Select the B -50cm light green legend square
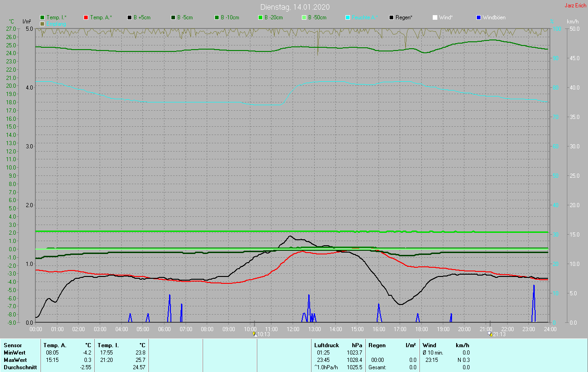This screenshot has width=588, height=372. click(304, 17)
